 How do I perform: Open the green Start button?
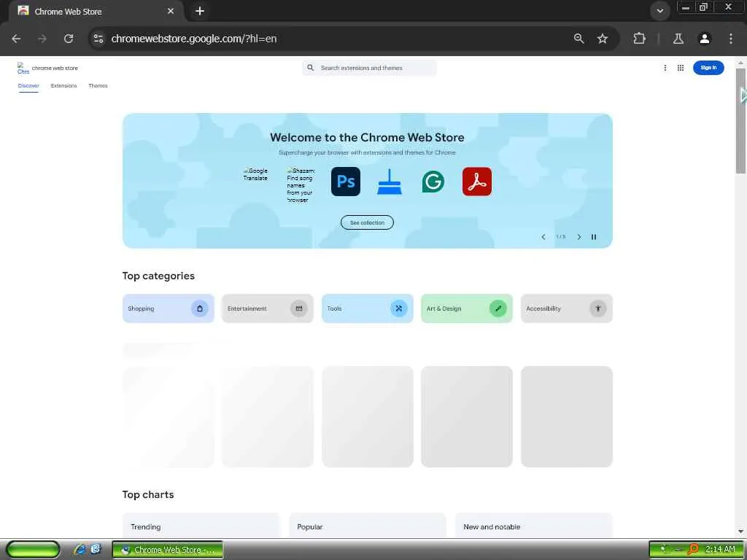(33, 550)
